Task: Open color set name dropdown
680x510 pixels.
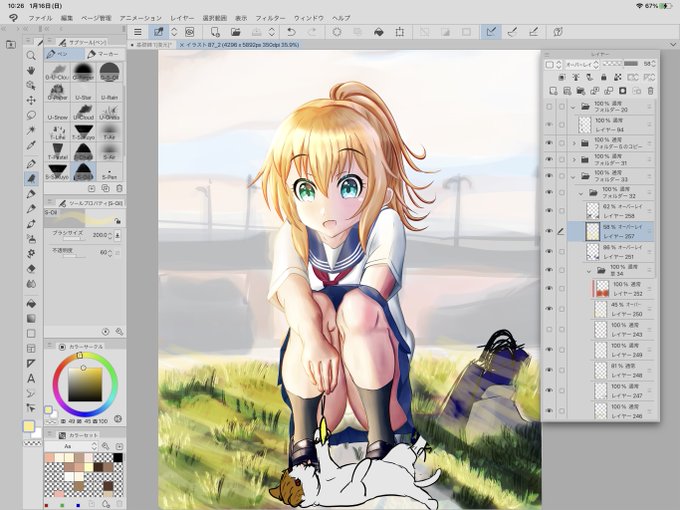Action: coord(72,446)
